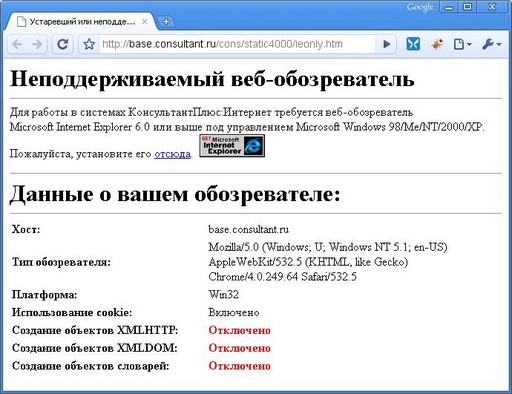Click the 'Неподдерживаемый веб-обозреватель' heading
Screen dimensions: 512x394
(212, 79)
